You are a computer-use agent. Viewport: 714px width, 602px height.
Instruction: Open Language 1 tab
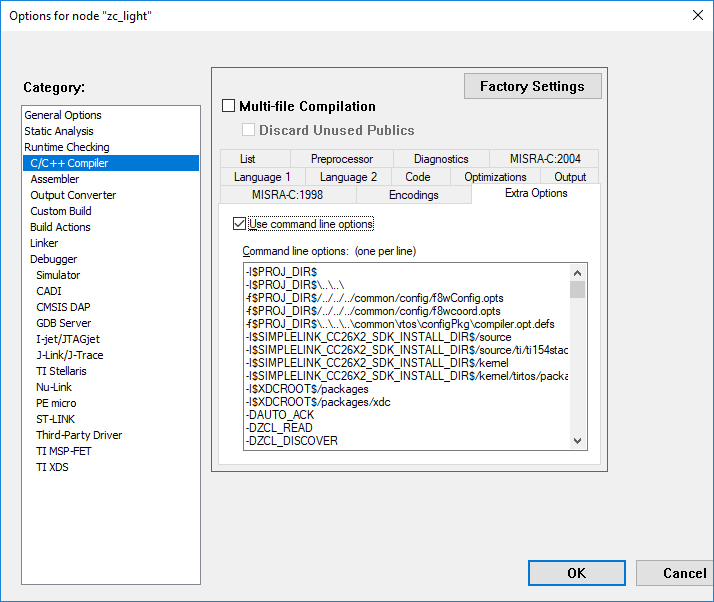[262, 177]
